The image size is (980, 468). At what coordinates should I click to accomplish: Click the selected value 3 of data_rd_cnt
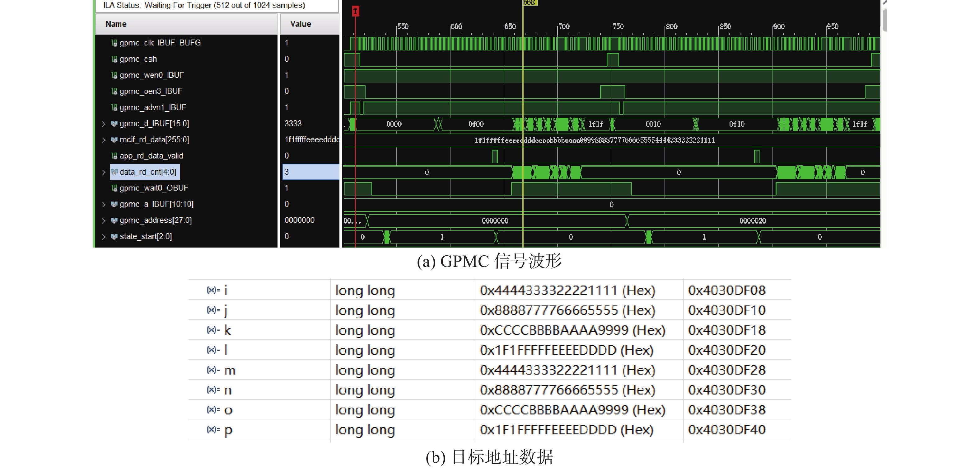point(311,172)
